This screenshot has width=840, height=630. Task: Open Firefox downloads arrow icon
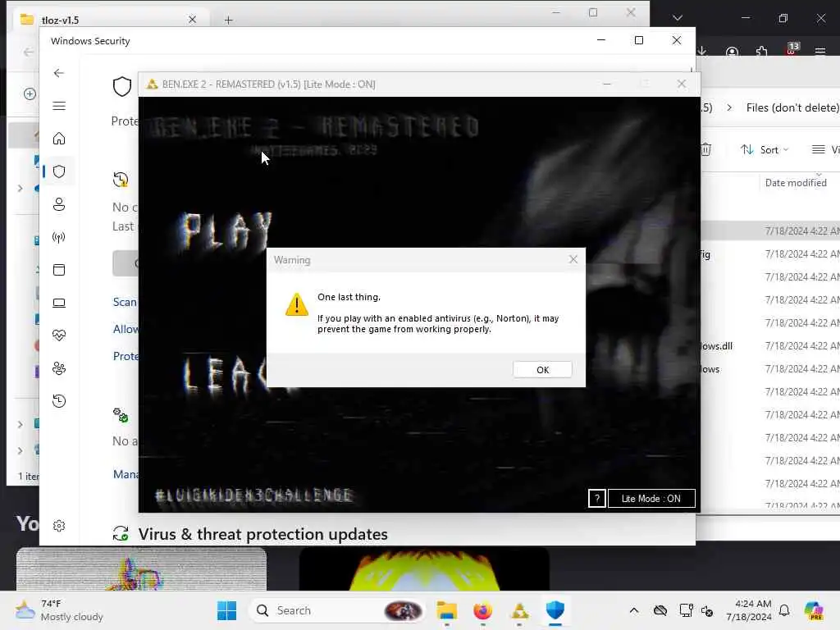702,52
